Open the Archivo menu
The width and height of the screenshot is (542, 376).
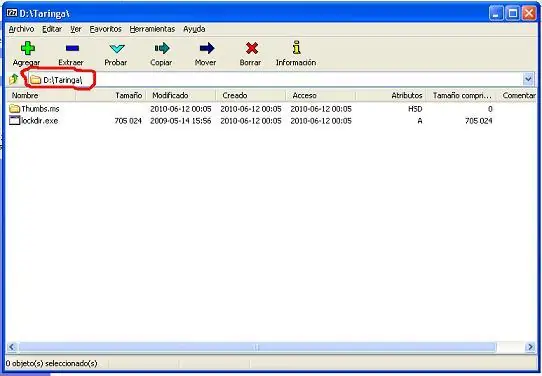pyautogui.click(x=21, y=29)
